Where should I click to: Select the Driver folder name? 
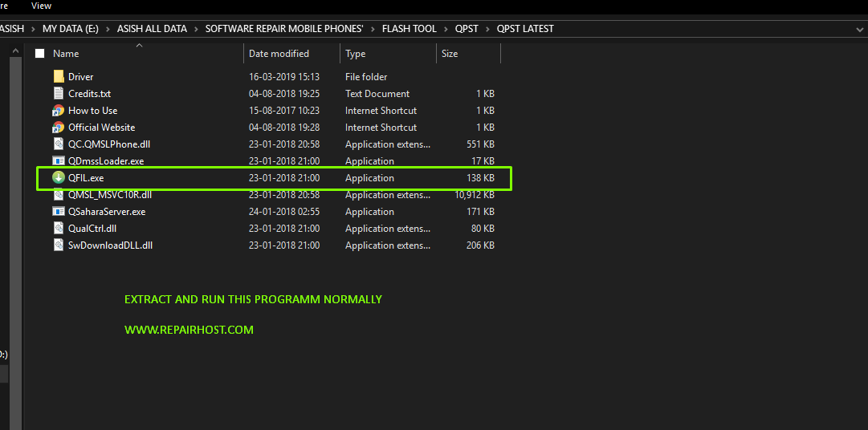(x=81, y=76)
